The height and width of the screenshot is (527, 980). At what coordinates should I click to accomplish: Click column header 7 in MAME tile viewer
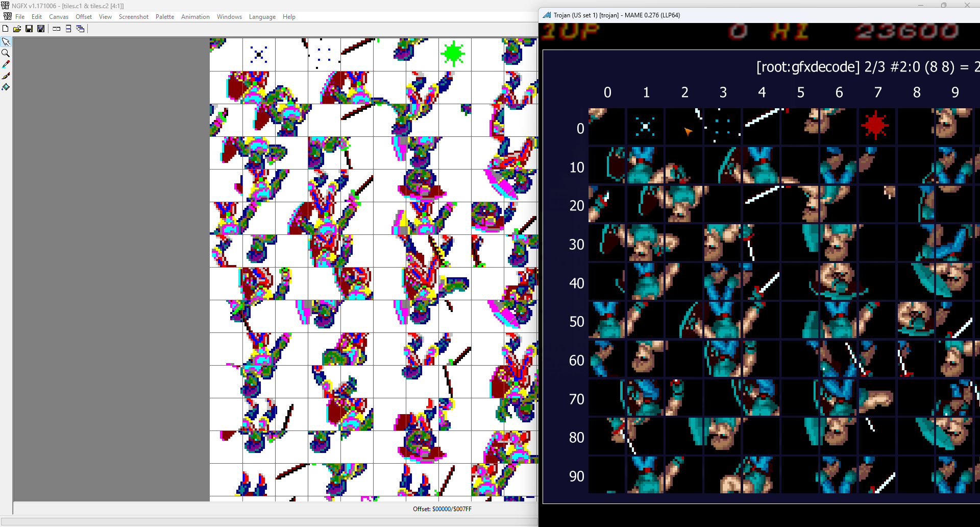[x=878, y=92]
